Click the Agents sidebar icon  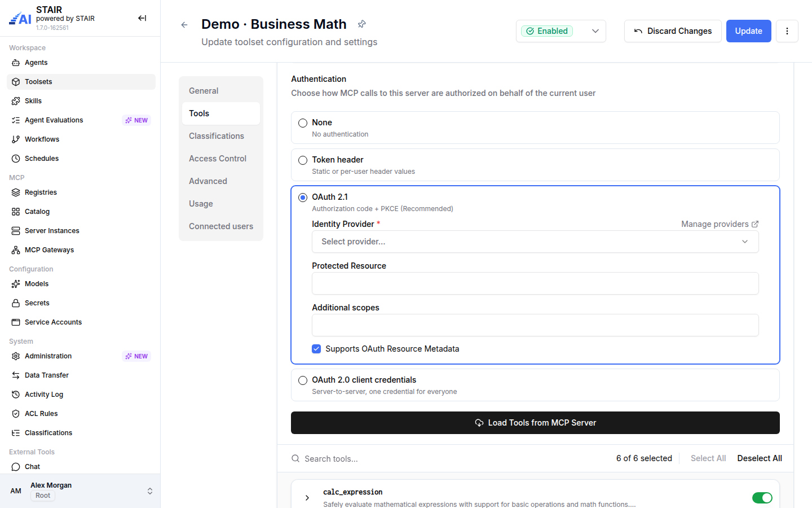(x=16, y=63)
